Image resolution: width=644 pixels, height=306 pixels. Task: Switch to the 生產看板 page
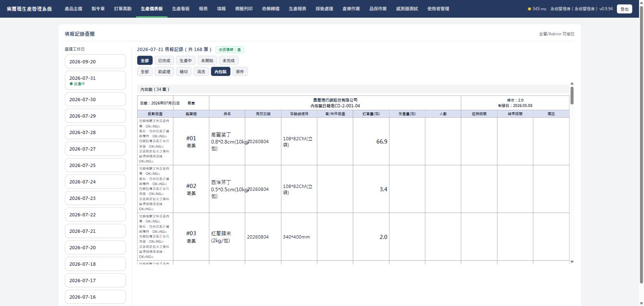coord(181,9)
